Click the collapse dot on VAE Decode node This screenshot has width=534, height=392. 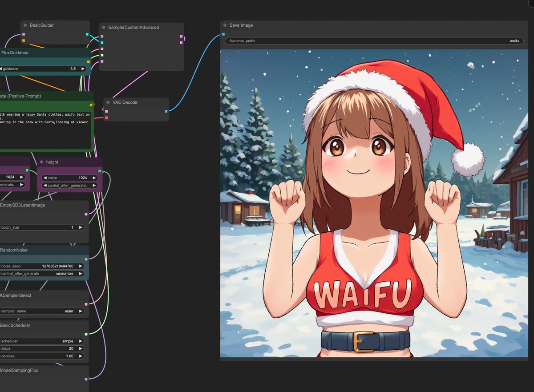point(107,102)
